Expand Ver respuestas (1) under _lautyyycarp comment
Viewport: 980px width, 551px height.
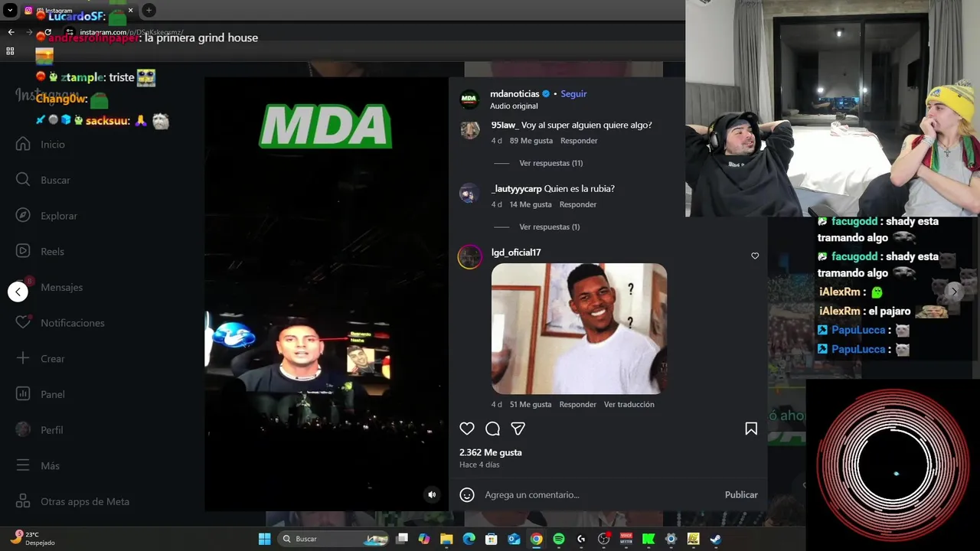coord(549,227)
